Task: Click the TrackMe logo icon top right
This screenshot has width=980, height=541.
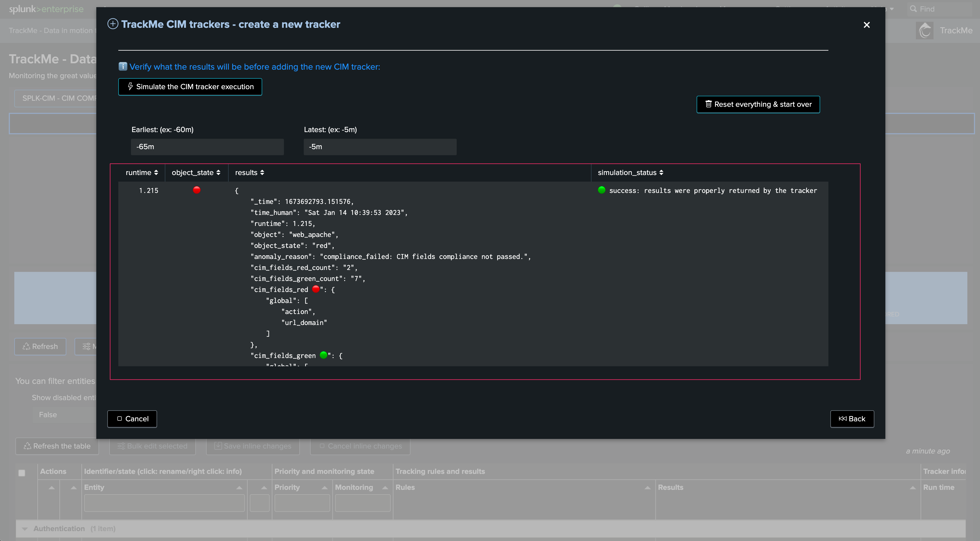Action: coord(924,31)
